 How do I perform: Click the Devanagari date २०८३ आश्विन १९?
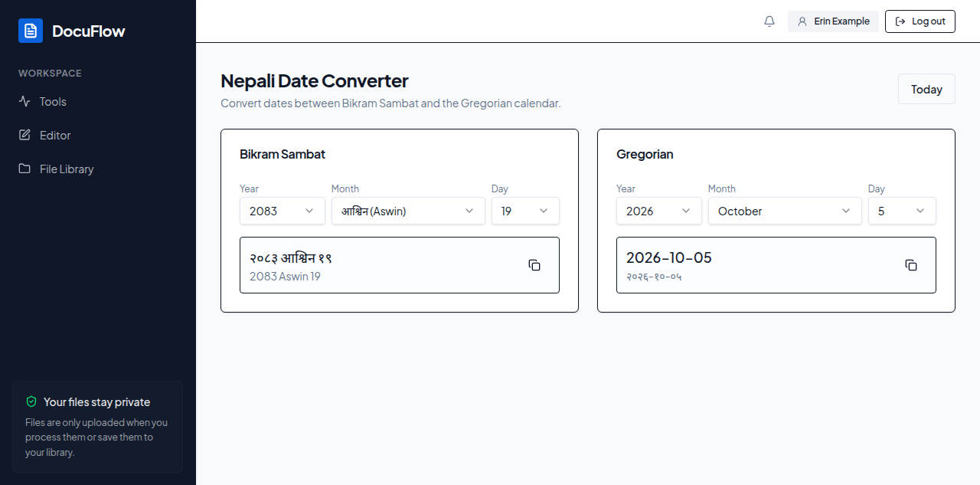pyautogui.click(x=291, y=258)
